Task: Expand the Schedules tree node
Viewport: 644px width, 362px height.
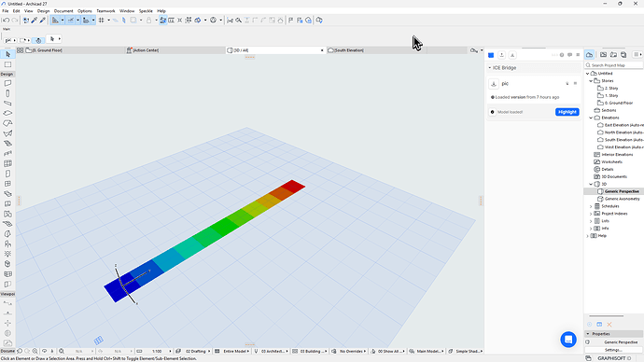Action: [x=591, y=206]
